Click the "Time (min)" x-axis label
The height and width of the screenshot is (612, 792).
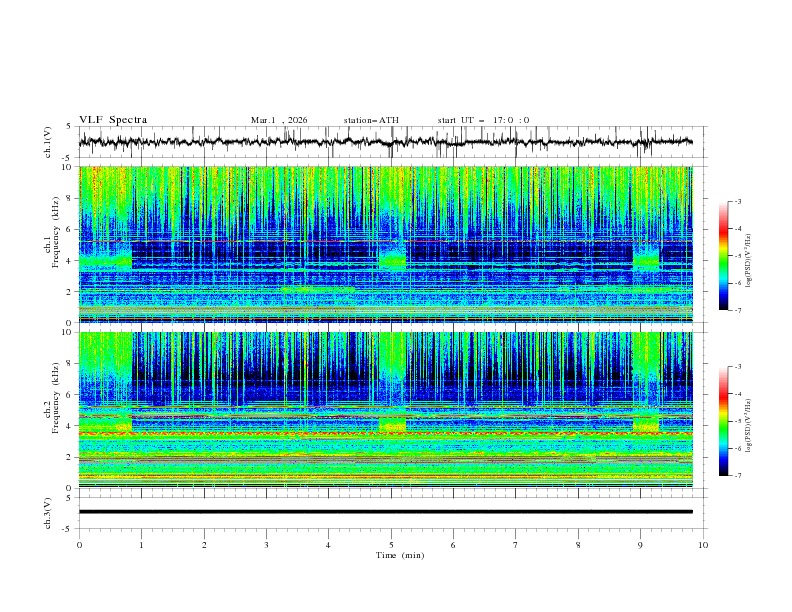pyautogui.click(x=400, y=555)
